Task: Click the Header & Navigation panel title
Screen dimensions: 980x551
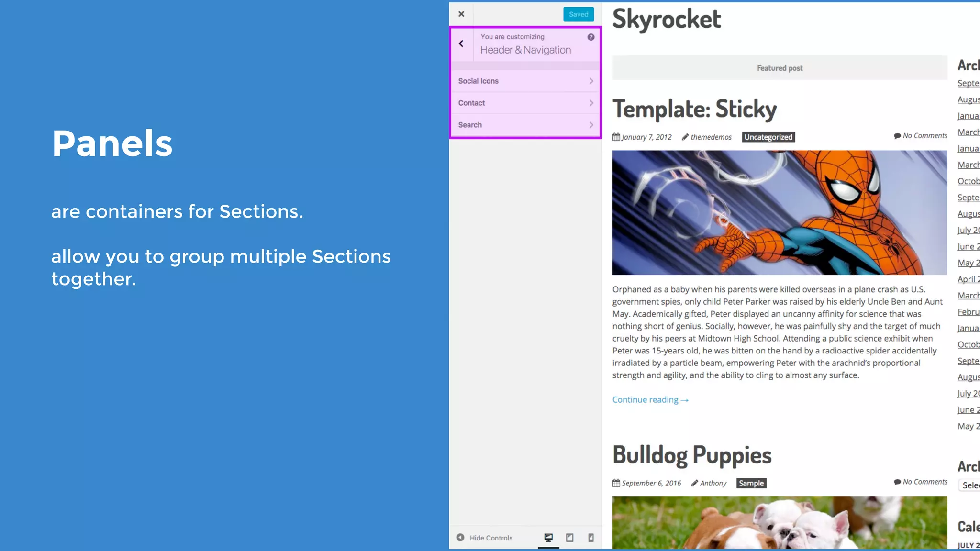Action: coord(525,50)
